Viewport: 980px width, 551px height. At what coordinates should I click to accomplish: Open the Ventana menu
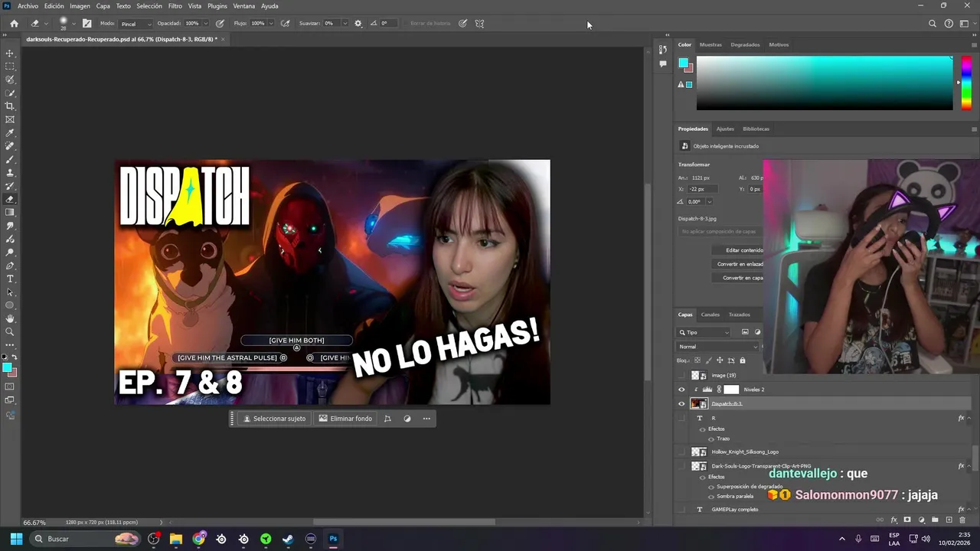243,6
